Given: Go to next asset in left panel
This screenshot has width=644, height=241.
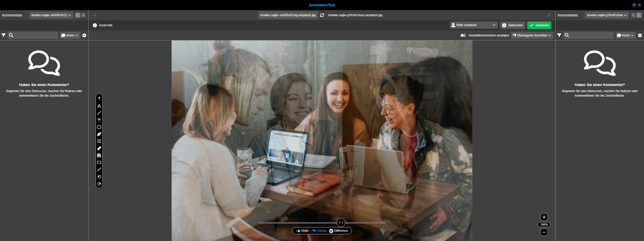Looking at the screenshot, I should pos(83,15).
